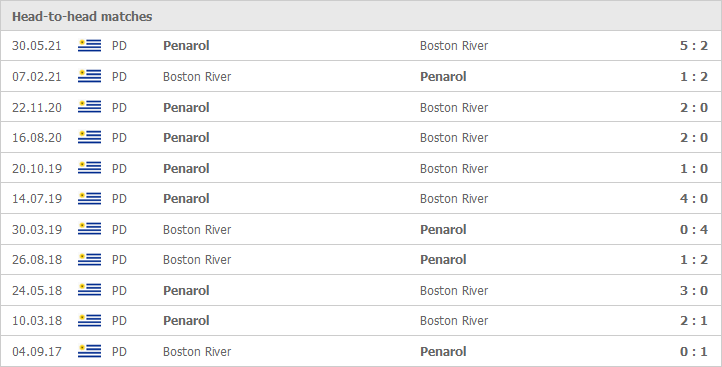
Task: Select Boston River home team on 07.02.21
Action: coord(197,76)
